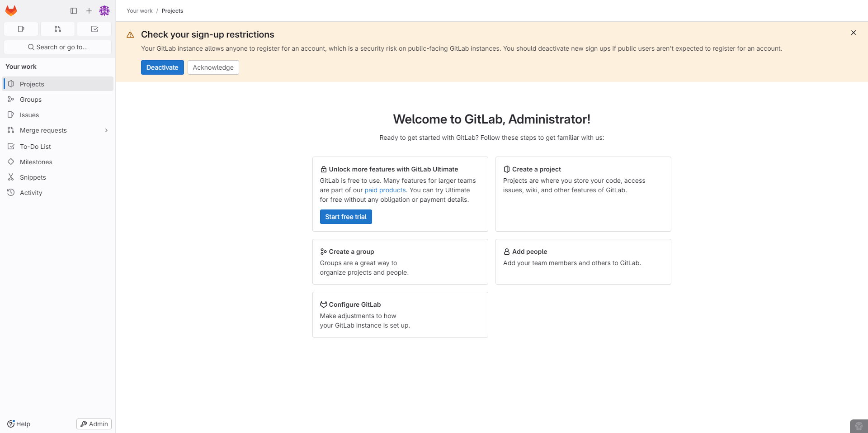Toggle the sidebar collapse icon
868x433 pixels.
point(74,11)
